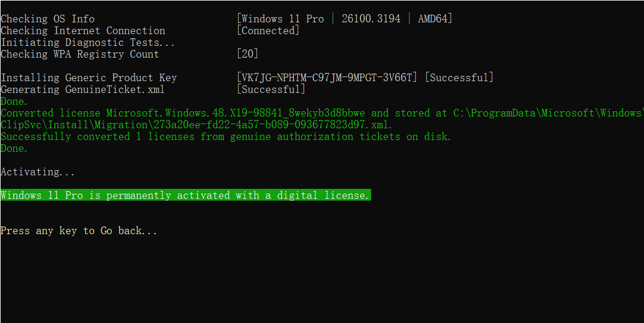Select the "Generating GenuineTicket.xml" label
The image size is (644, 323).
pos(83,89)
